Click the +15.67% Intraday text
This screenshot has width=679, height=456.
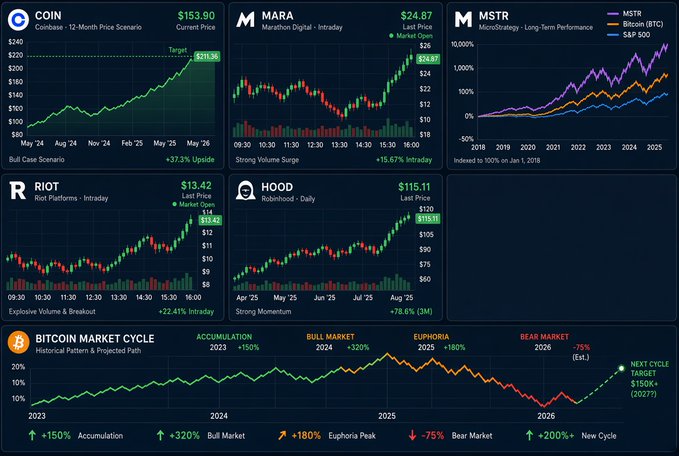[404, 160]
